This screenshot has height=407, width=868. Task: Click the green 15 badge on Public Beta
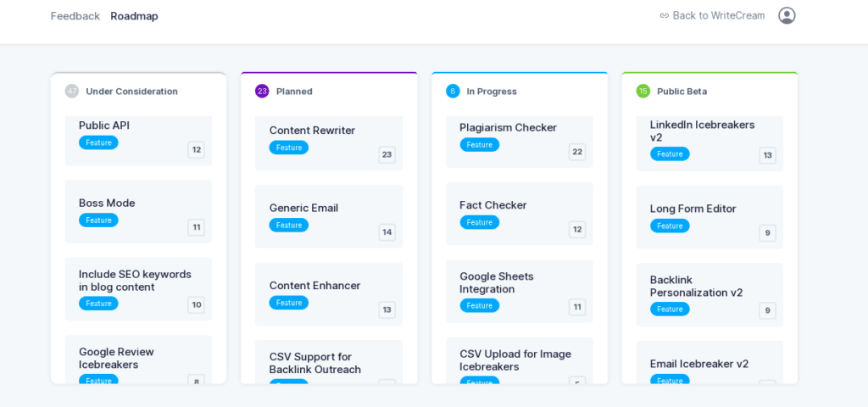tap(643, 91)
